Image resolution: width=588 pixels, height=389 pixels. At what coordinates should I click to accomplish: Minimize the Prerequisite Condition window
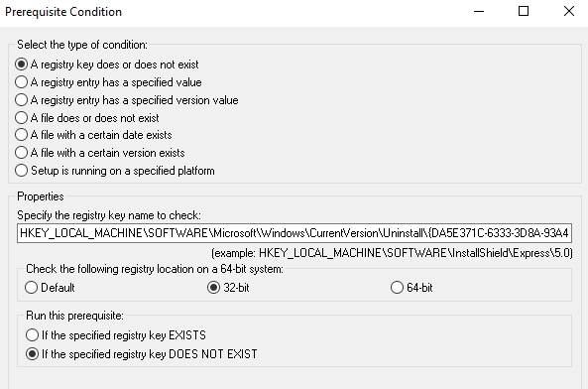(479, 12)
